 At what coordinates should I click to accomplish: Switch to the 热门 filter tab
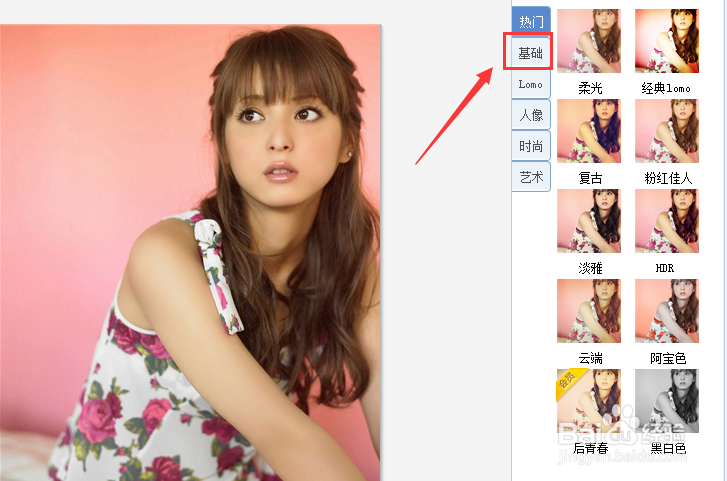(x=531, y=21)
